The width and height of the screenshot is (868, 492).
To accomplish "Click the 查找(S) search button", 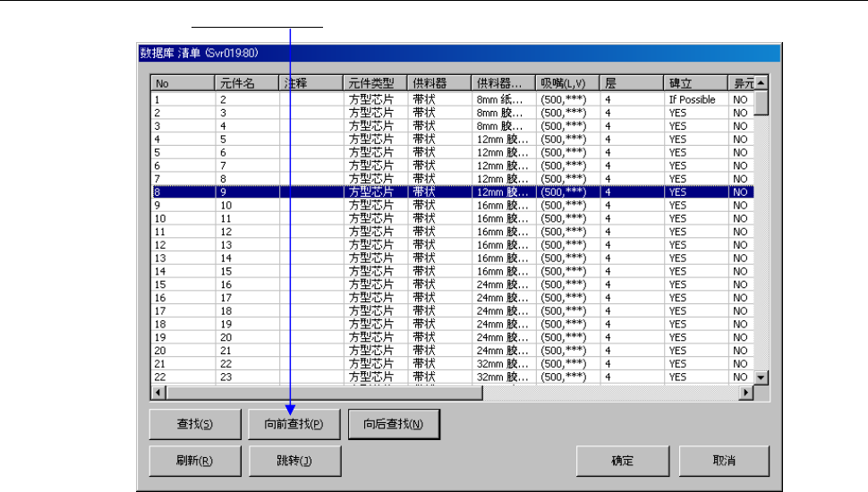I will [195, 424].
